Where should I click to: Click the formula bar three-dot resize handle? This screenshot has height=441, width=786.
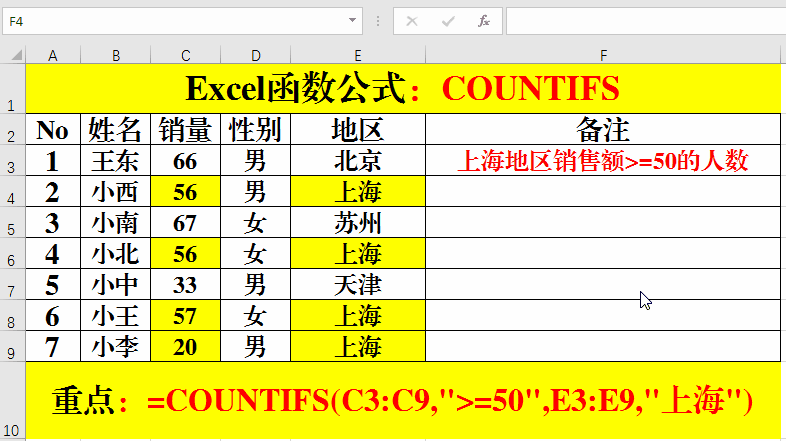378,21
